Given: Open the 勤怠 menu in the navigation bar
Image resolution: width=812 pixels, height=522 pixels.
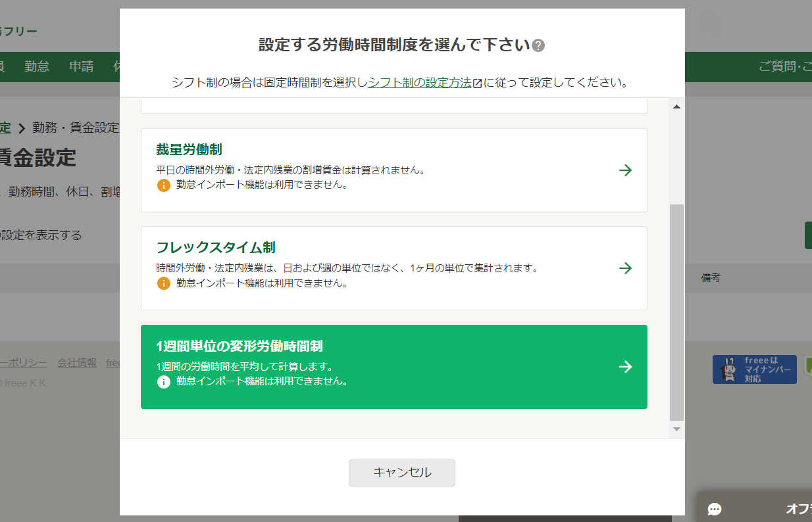Looking at the screenshot, I should point(37,66).
